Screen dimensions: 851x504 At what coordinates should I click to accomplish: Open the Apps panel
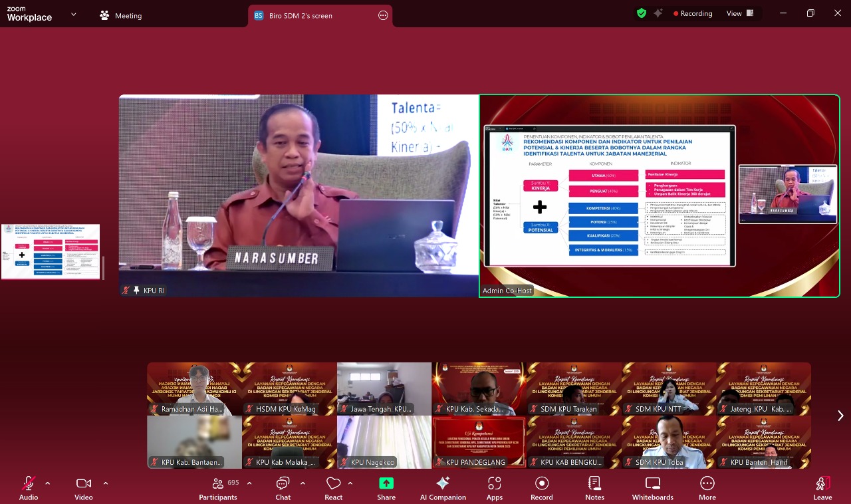click(494, 488)
